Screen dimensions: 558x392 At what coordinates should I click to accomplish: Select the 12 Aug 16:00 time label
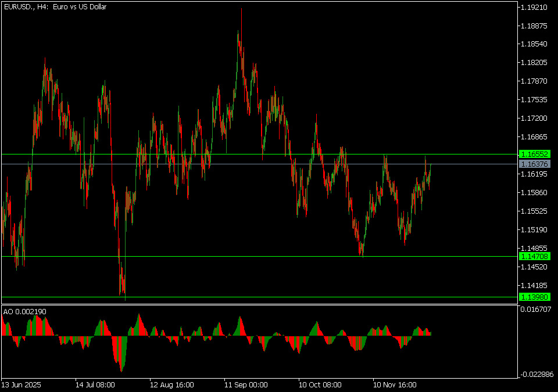click(x=171, y=384)
